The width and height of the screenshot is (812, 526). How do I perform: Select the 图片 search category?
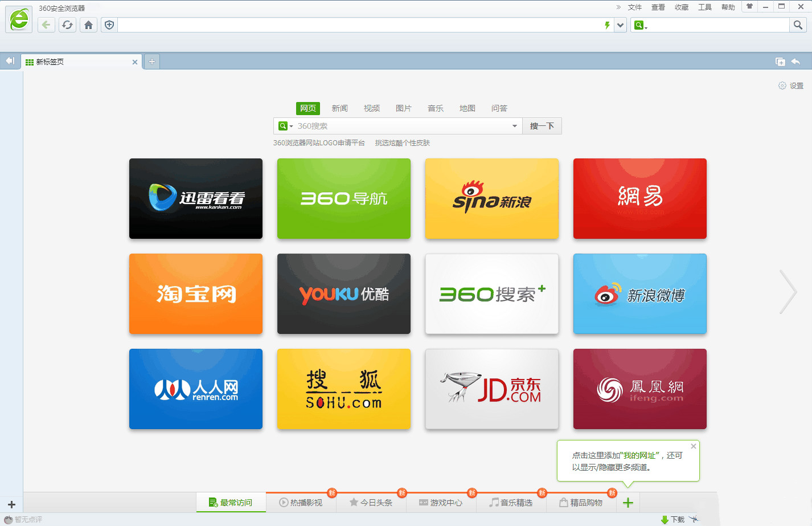(404, 108)
